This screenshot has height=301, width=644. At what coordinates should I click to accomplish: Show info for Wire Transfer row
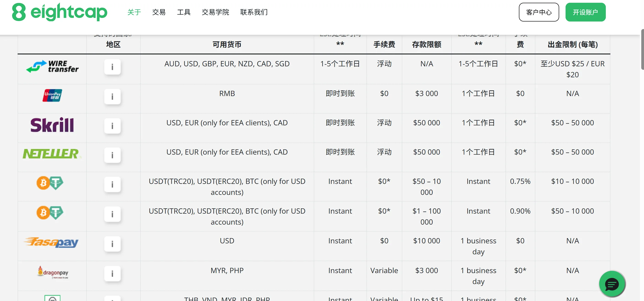tap(112, 67)
